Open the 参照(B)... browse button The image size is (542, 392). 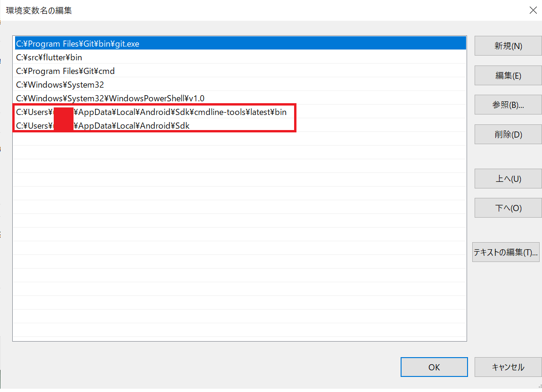tap(508, 105)
